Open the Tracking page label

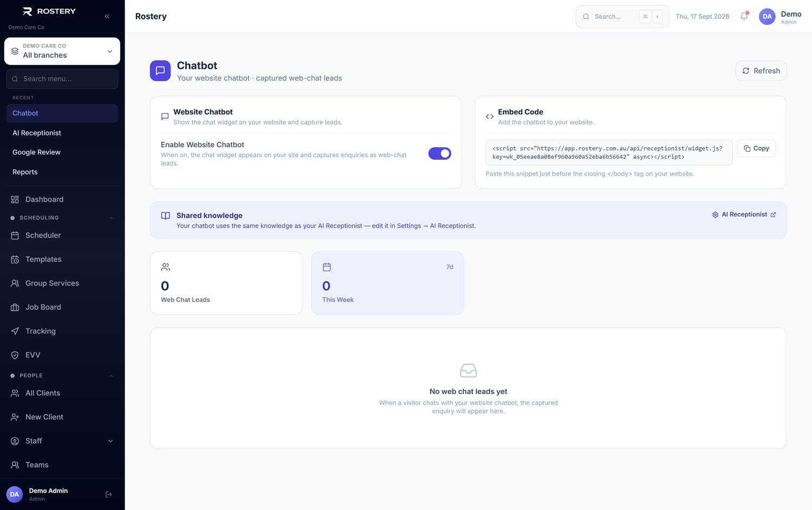click(41, 331)
